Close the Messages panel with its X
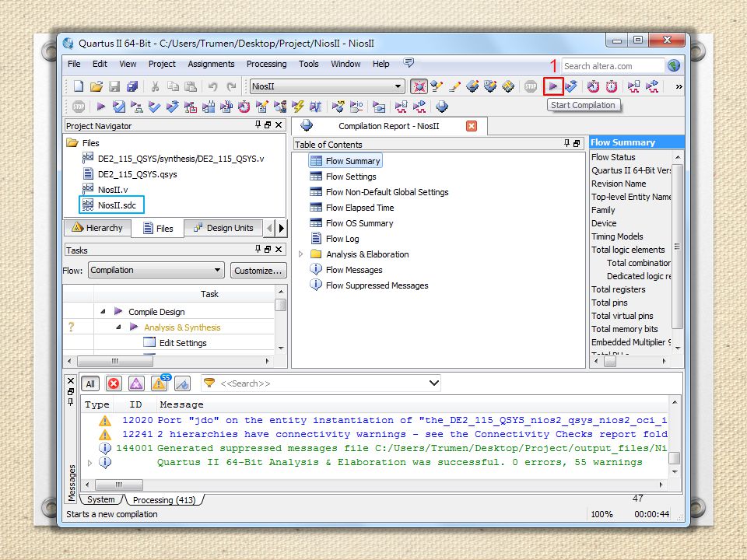Image resolution: width=747 pixels, height=560 pixels. (71, 380)
